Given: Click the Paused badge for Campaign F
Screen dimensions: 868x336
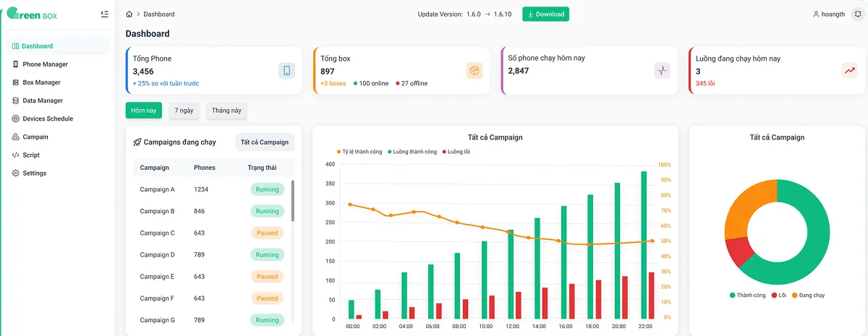Looking at the screenshot, I should 267,298.
